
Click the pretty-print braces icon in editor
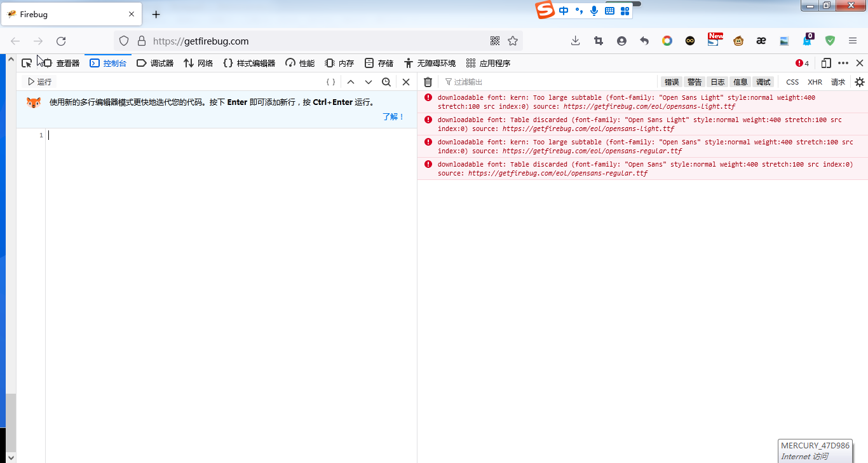pyautogui.click(x=330, y=82)
